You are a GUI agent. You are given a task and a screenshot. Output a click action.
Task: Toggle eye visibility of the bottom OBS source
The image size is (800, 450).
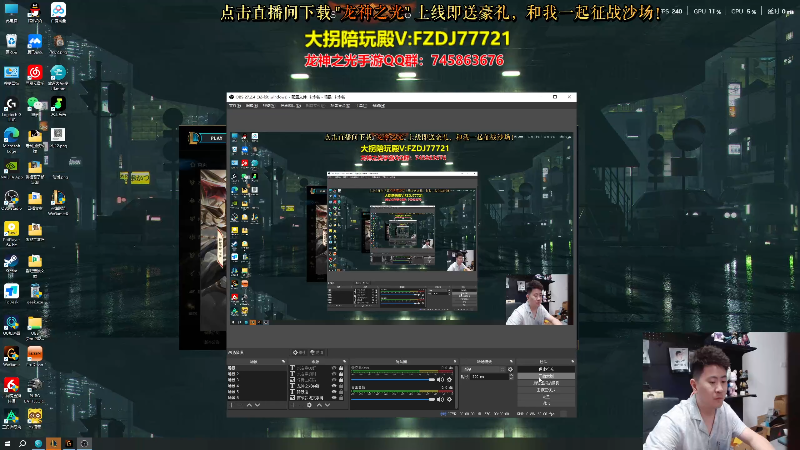334,398
